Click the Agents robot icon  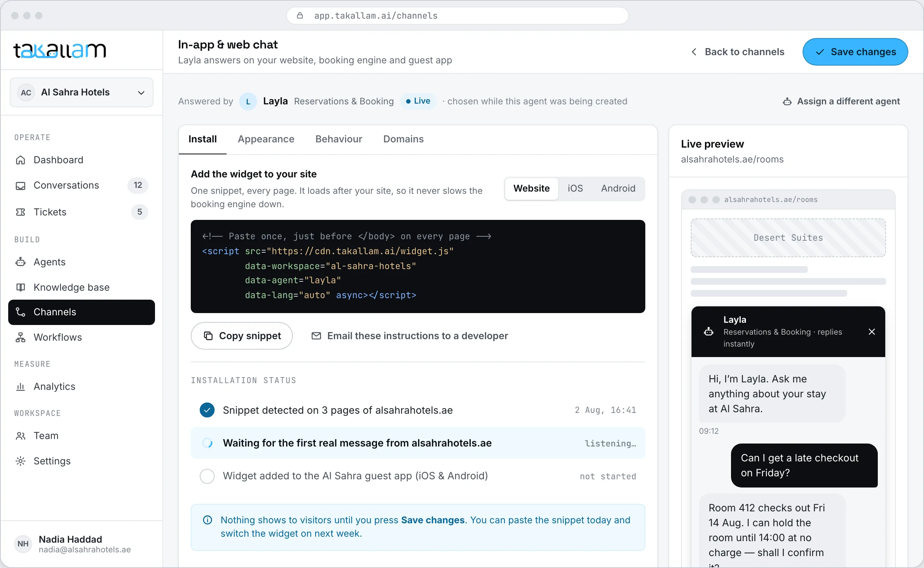click(x=20, y=262)
